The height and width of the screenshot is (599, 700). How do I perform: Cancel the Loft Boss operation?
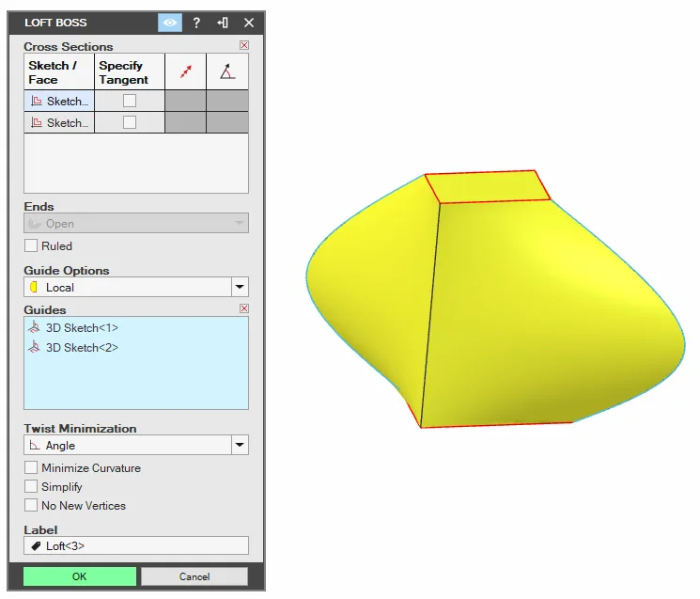click(194, 576)
